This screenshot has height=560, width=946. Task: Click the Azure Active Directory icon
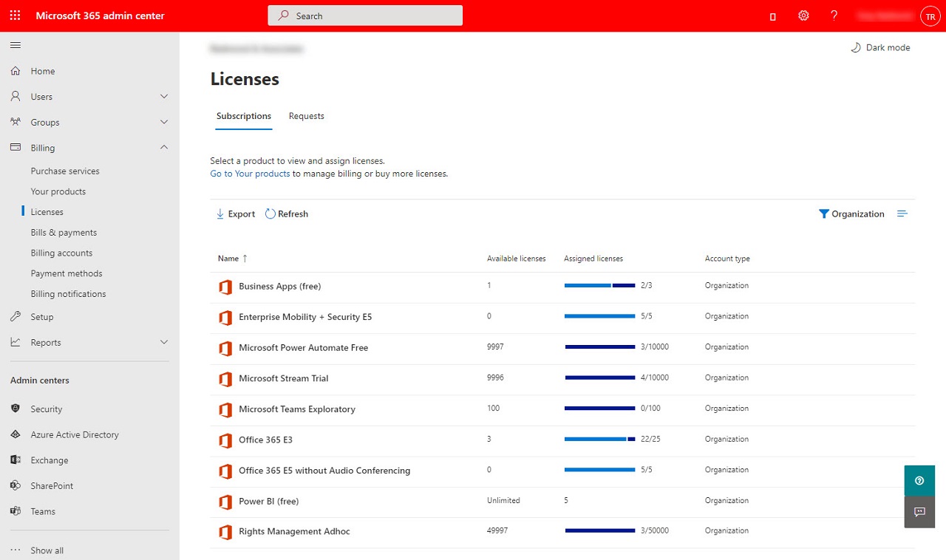(16, 434)
